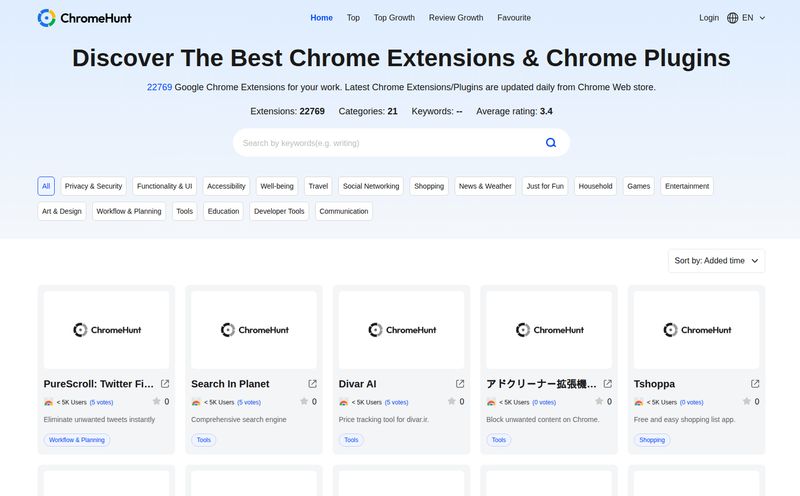
Task: Filter by Entertainment category
Action: 687,186
